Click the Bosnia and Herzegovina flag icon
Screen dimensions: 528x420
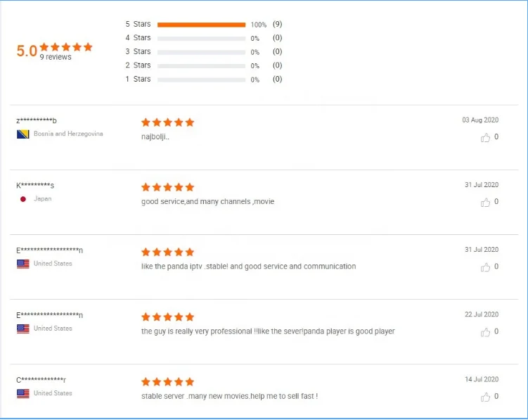(x=22, y=134)
